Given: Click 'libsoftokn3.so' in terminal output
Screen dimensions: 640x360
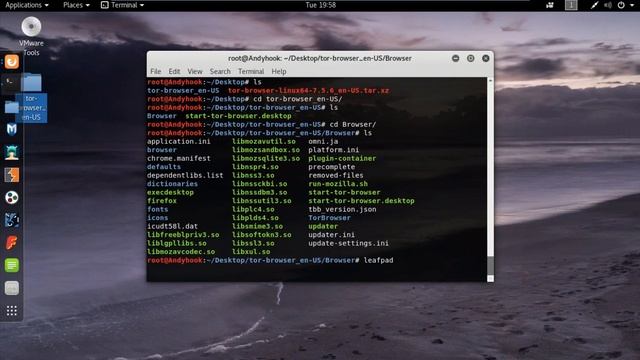Looking at the screenshot, I should coord(262,235).
